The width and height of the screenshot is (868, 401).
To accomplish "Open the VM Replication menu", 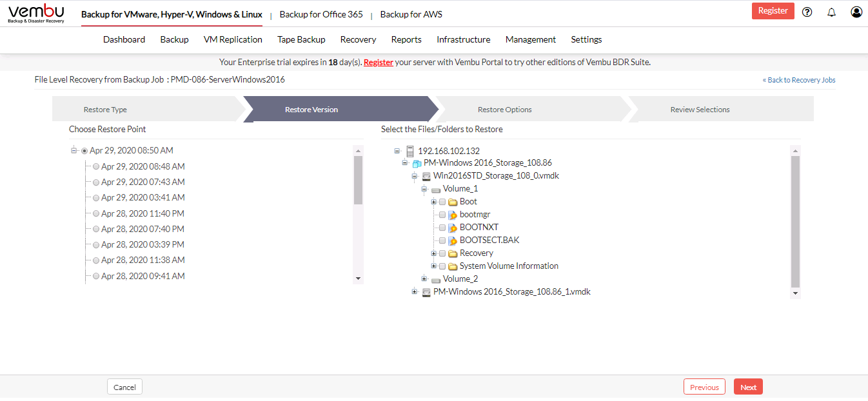I will point(233,39).
